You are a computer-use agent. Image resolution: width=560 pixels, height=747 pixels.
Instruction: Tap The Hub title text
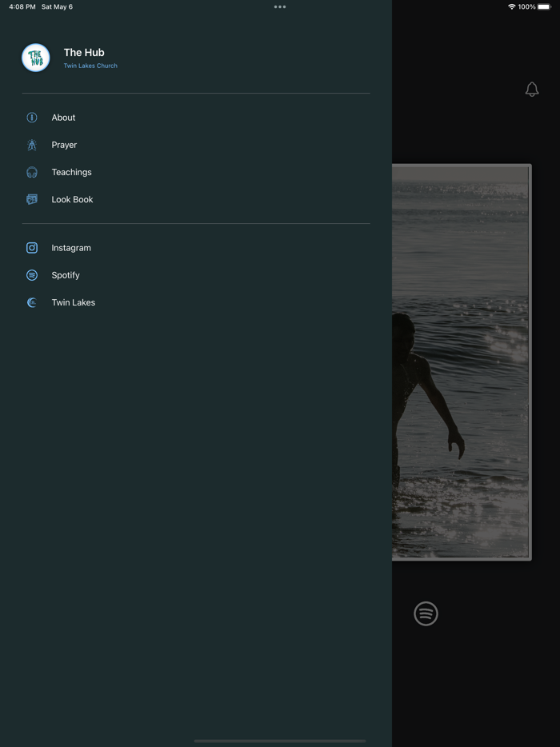pyautogui.click(x=84, y=53)
